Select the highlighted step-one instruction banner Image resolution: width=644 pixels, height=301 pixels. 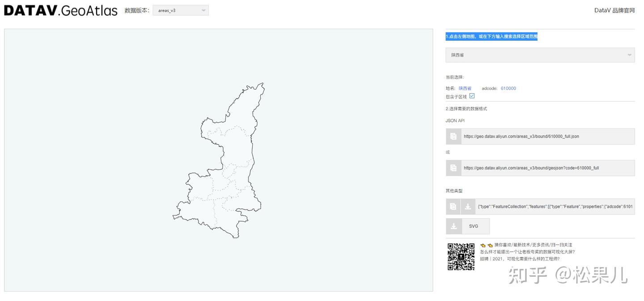click(491, 36)
